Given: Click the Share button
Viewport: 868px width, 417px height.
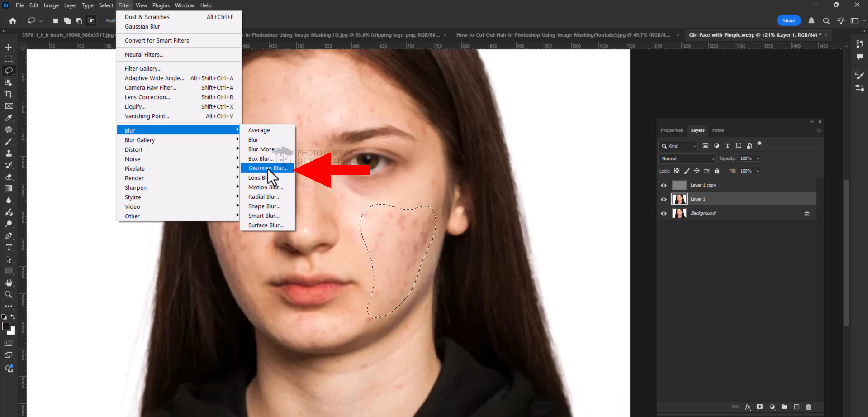Looking at the screenshot, I should click(x=789, y=20).
